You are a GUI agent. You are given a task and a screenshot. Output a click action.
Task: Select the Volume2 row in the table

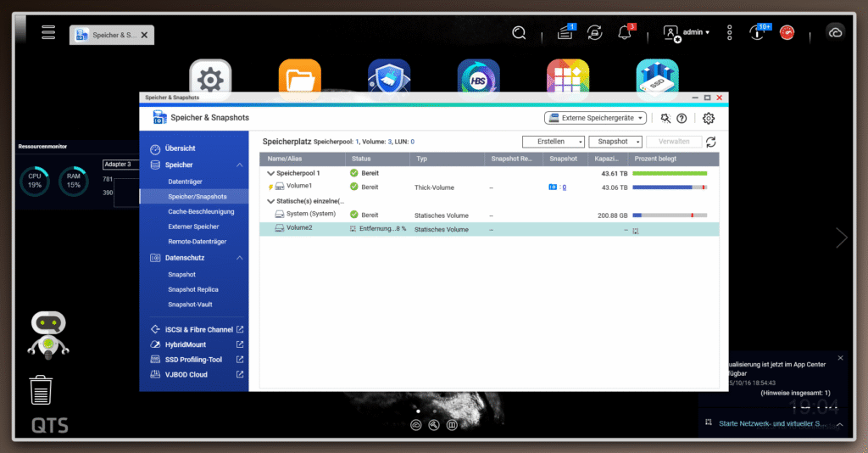424,229
